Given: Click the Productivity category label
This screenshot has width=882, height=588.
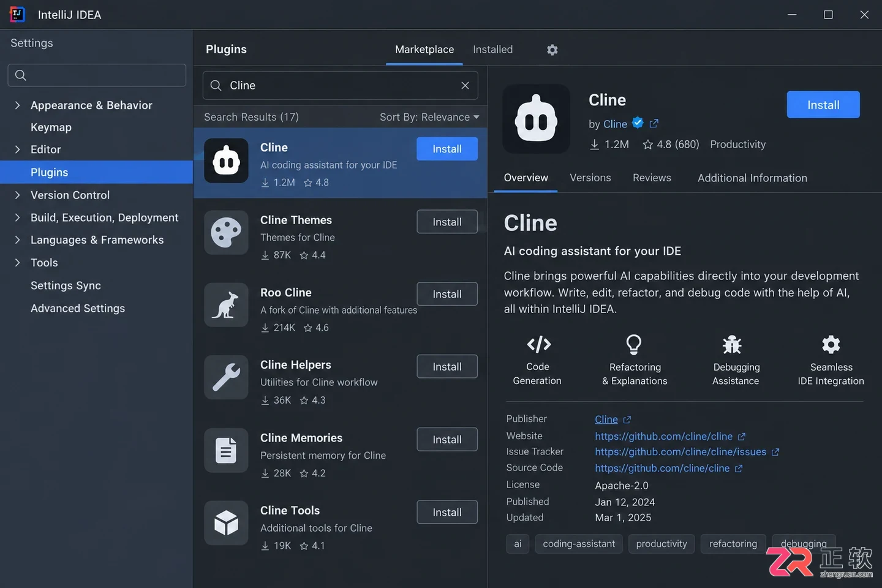Looking at the screenshot, I should point(738,145).
